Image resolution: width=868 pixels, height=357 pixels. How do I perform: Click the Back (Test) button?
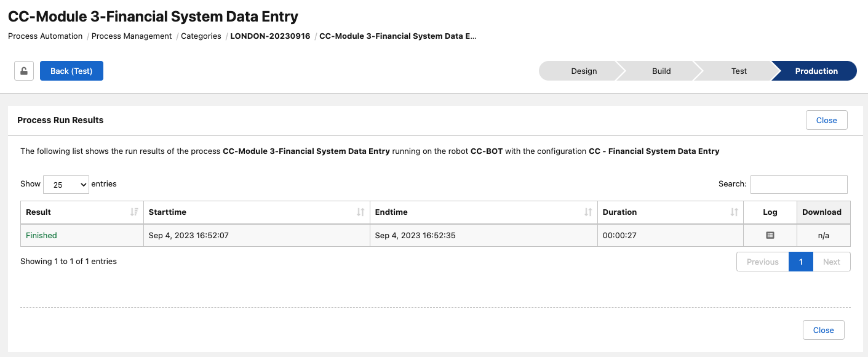point(71,70)
